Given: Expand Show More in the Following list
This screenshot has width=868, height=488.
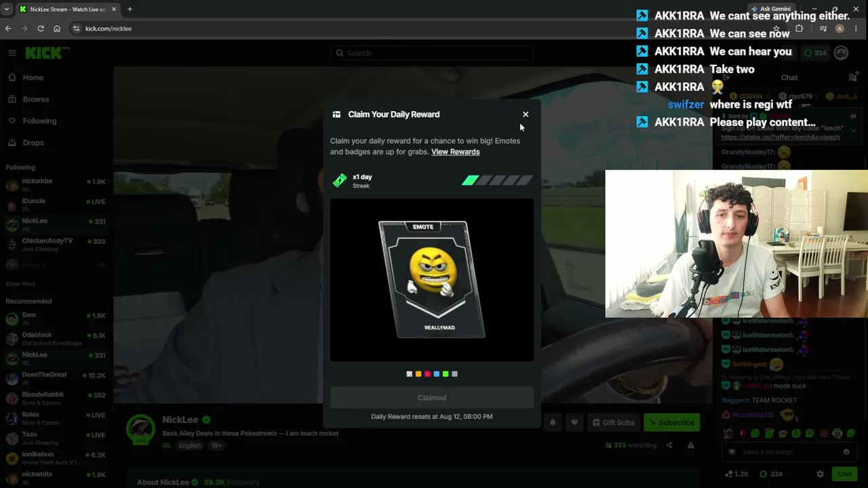Looking at the screenshot, I should [x=20, y=284].
